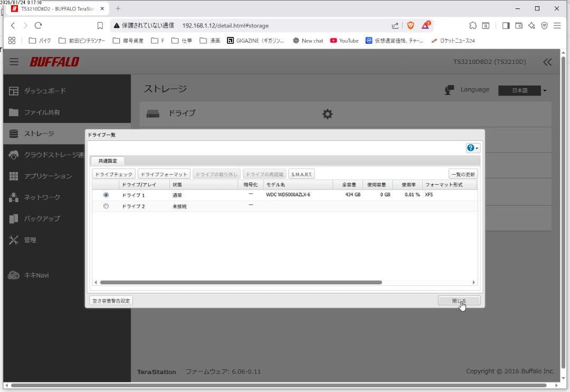Click the 状態 column header

coord(204,185)
